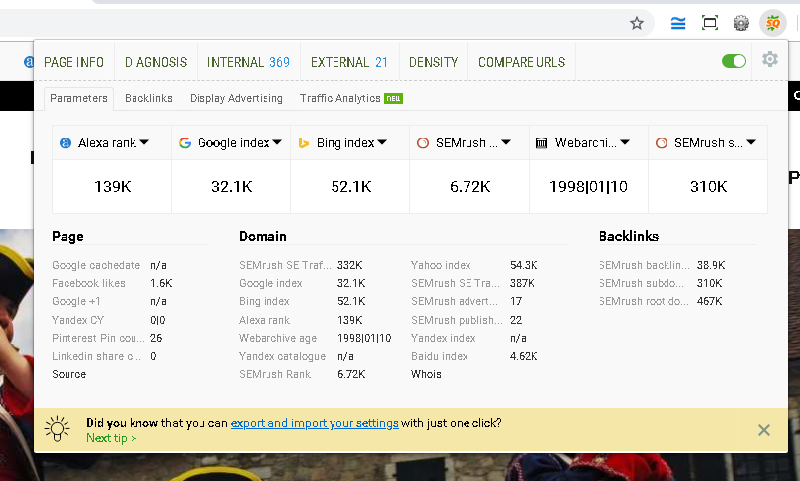Switch to the DIAGNOSIS tab

pos(156,62)
